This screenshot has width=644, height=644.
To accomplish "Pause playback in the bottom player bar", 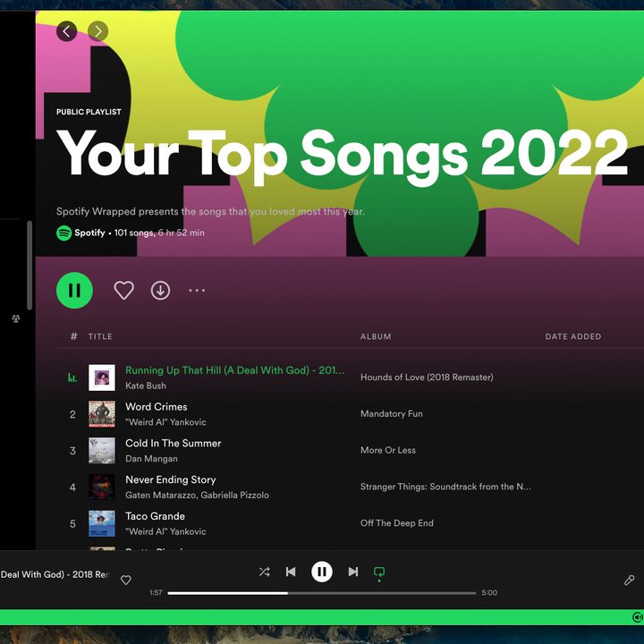I will 322,572.
